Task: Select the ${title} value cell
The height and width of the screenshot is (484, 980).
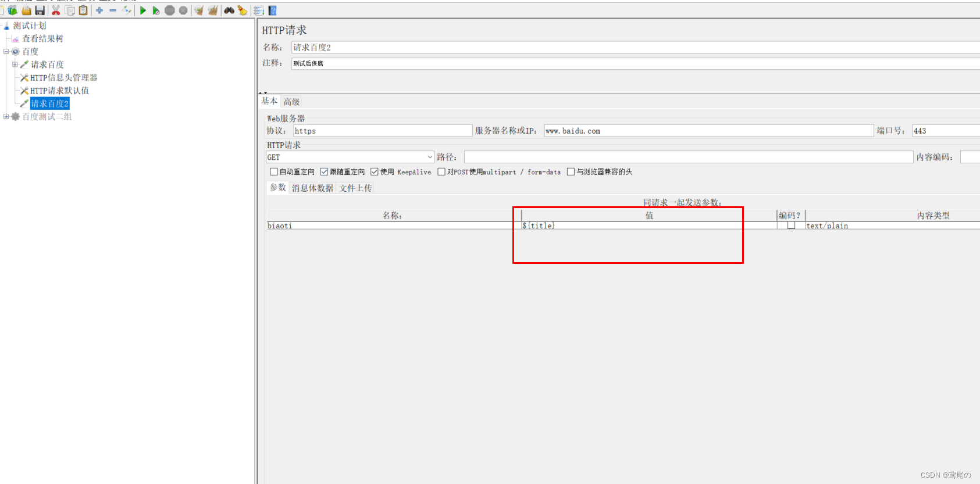Action: click(x=649, y=225)
